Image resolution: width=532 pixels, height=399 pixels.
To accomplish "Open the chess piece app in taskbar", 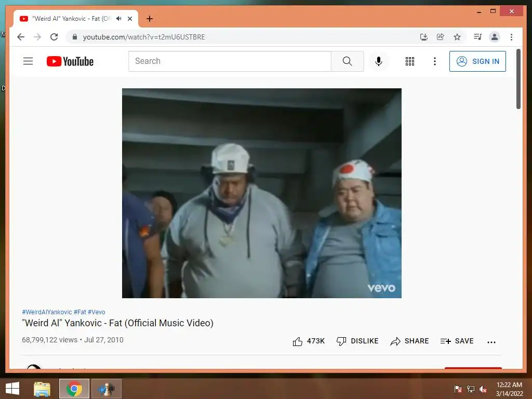I will (106, 389).
